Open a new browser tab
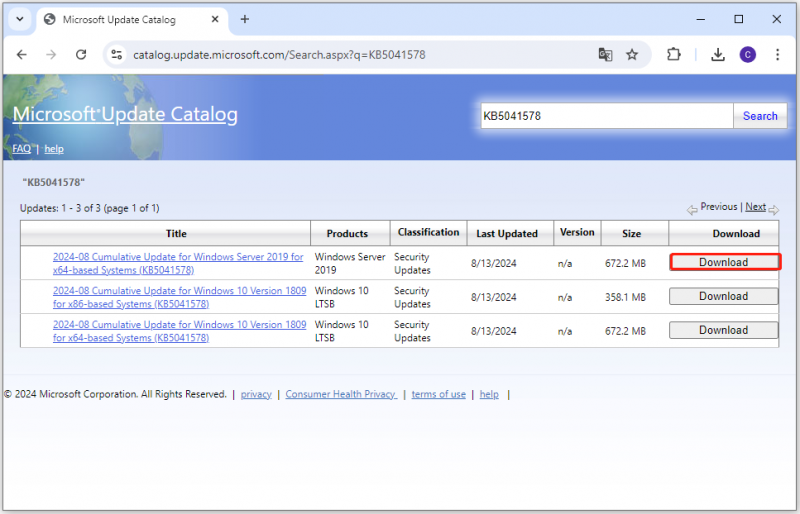The height and width of the screenshot is (514, 800). (245, 19)
